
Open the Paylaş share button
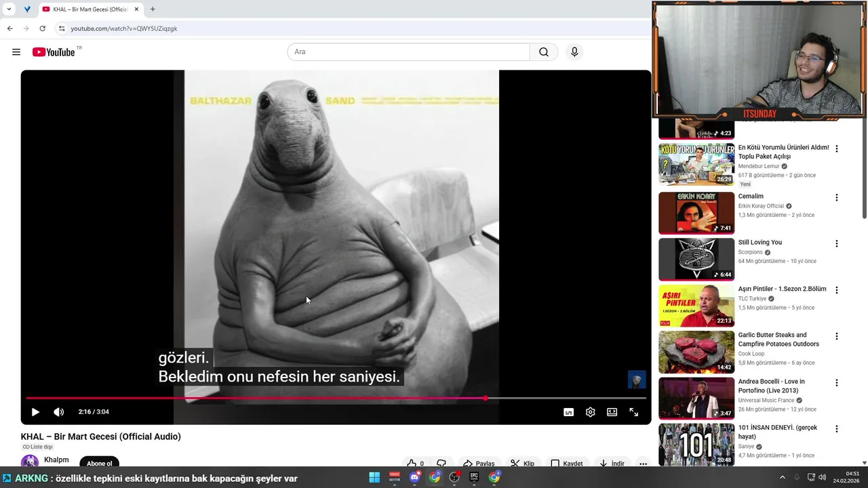click(479, 464)
